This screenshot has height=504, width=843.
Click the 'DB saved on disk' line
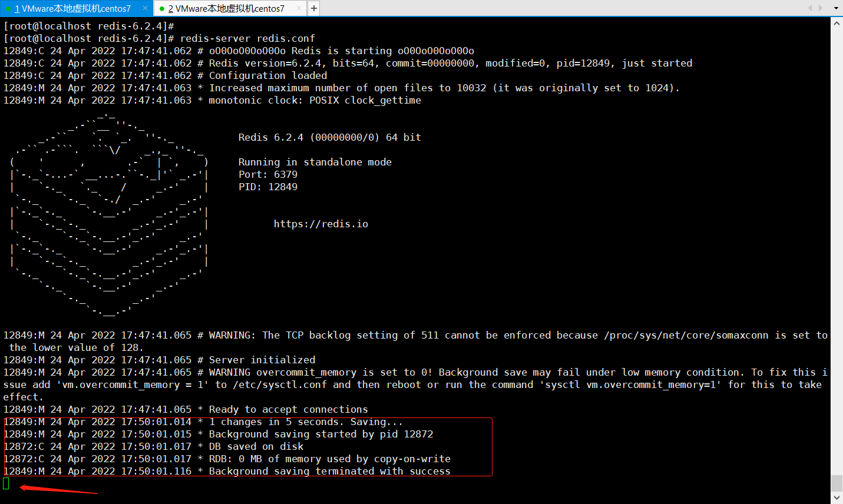click(x=153, y=446)
